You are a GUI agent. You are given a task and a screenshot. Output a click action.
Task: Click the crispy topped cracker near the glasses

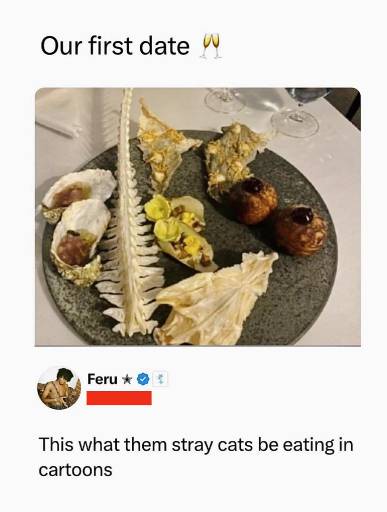[237, 157]
